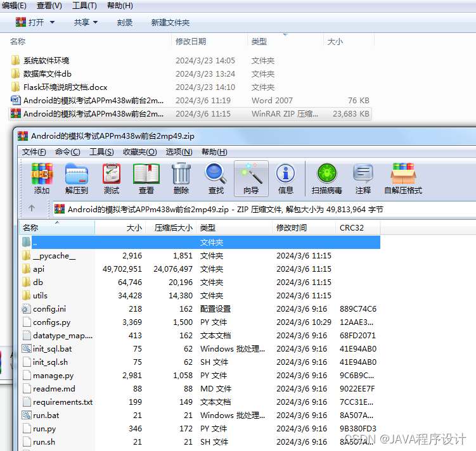
Task: Sort by 修改时间 column header in WinRAR
Action: [304, 227]
